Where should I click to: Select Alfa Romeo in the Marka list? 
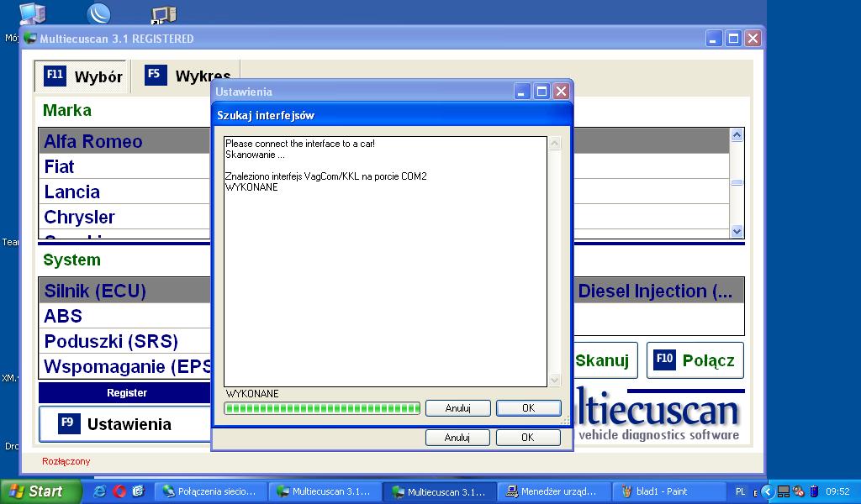(x=124, y=141)
